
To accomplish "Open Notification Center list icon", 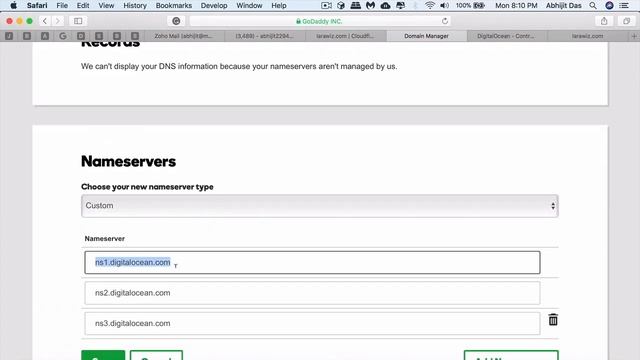I will 624,6.
